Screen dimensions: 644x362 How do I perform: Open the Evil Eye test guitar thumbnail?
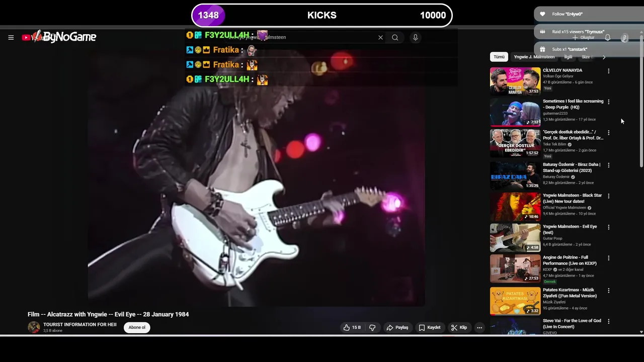coord(515,237)
